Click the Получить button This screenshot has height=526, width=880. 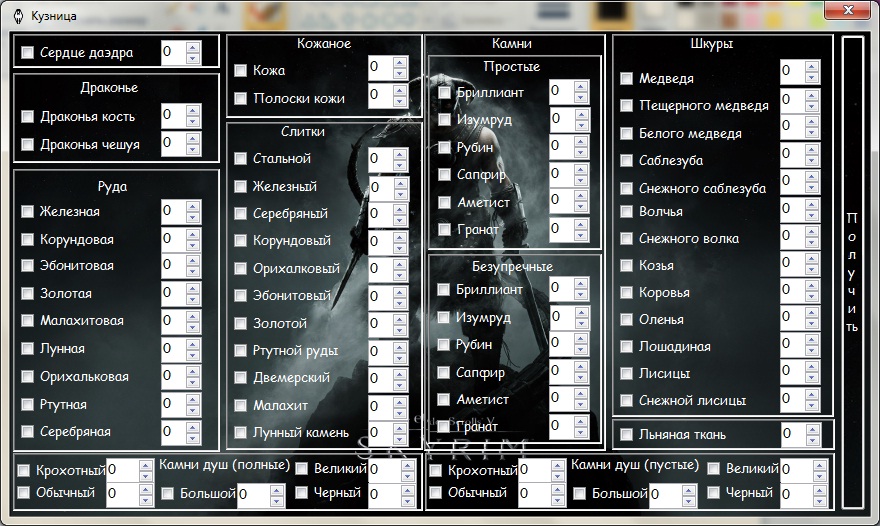[852, 272]
